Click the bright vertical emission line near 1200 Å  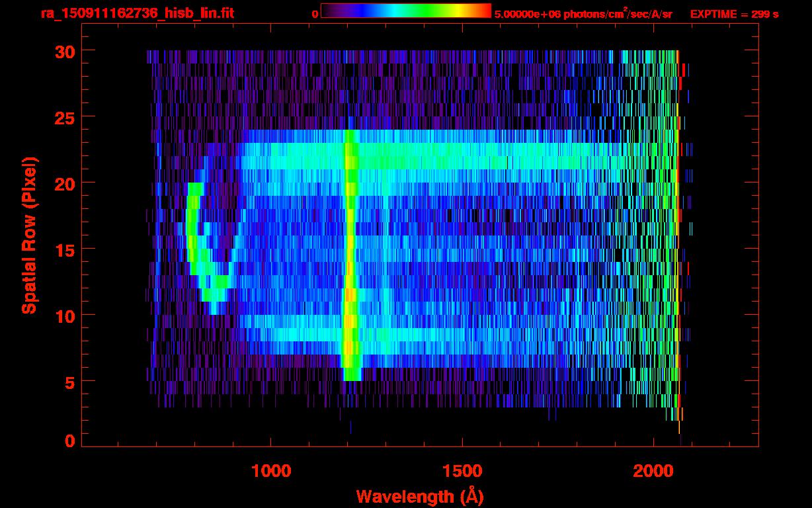pyautogui.click(x=350, y=255)
